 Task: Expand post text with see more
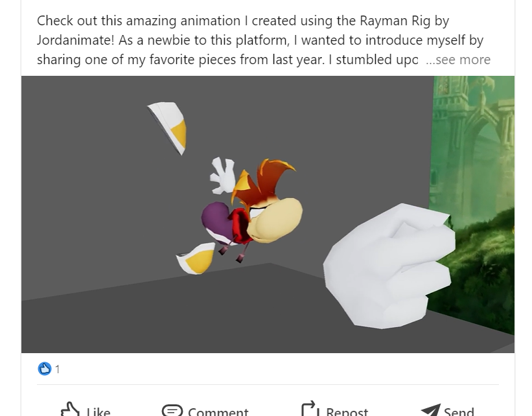pyautogui.click(x=458, y=60)
